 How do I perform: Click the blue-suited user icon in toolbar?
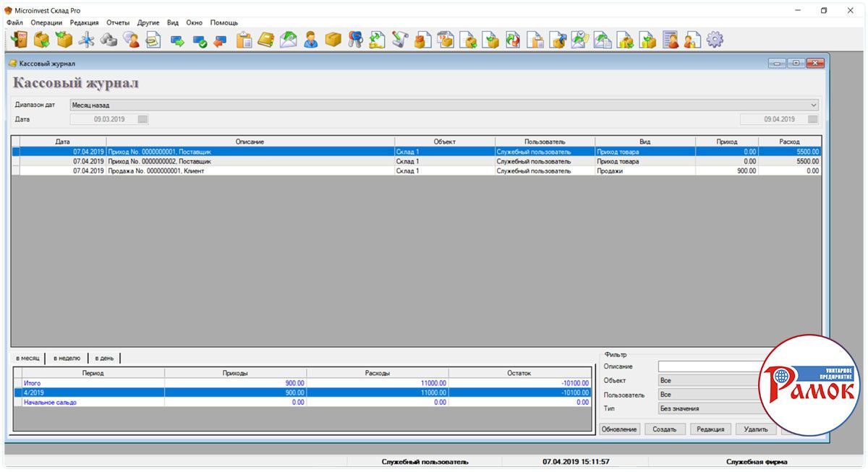[x=310, y=40]
